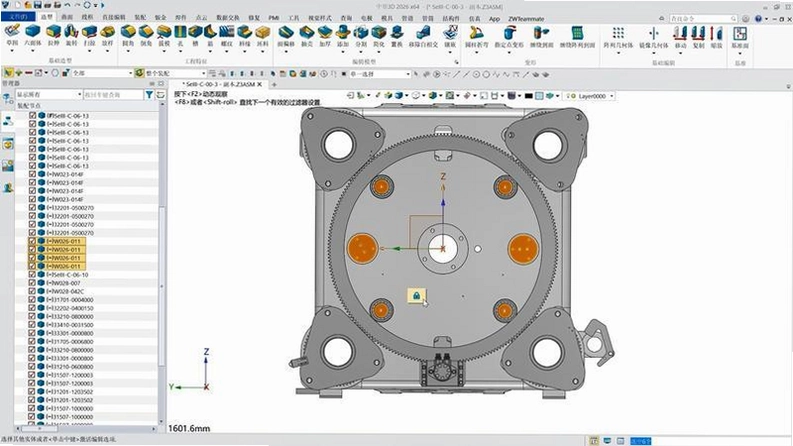Viewport: 793px width, 446px height.
Task: Switch to the 钣金 ribbon tab
Action: (x=160, y=17)
